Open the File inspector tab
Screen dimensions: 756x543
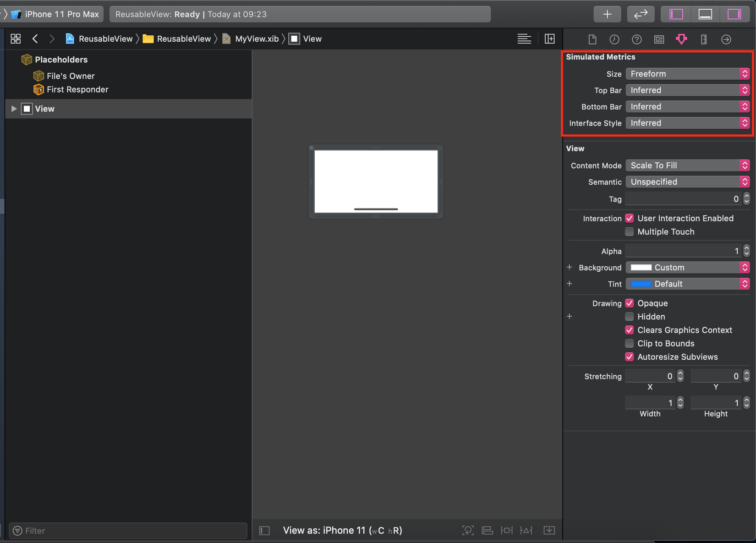point(592,39)
